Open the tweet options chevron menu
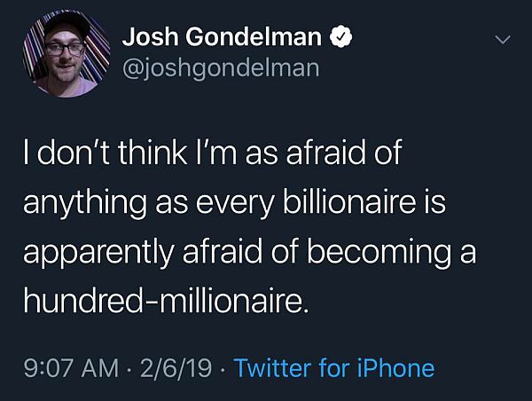Screen dimensions: 532x401 click(x=502, y=40)
